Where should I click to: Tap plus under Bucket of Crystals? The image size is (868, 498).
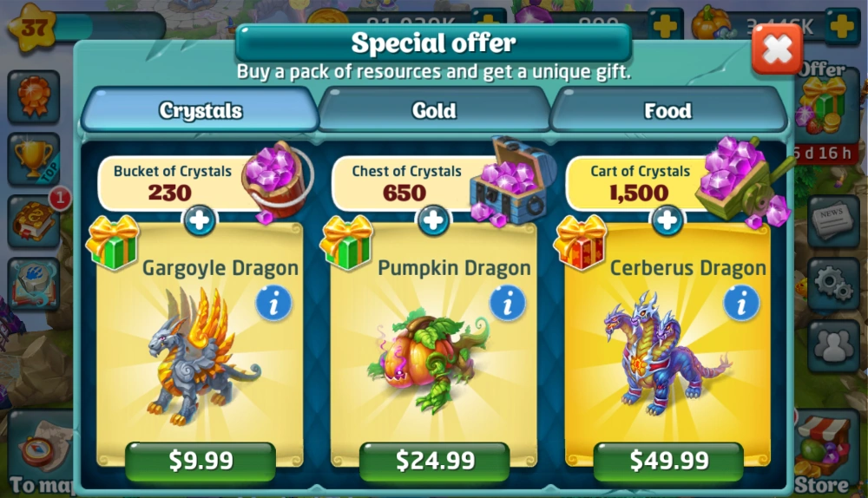click(200, 220)
